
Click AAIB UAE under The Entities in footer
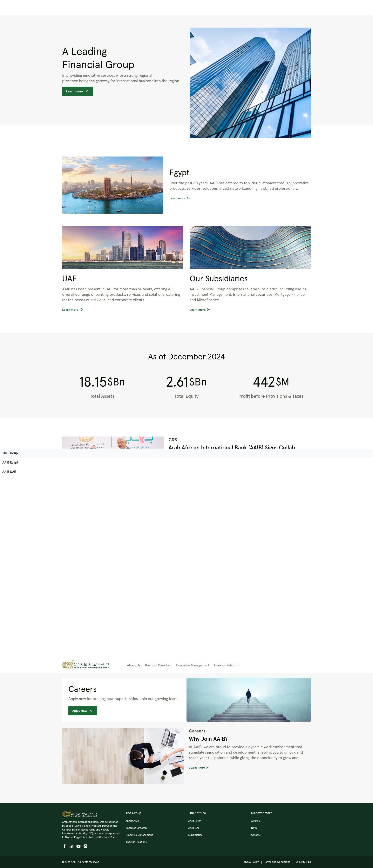[193, 828]
